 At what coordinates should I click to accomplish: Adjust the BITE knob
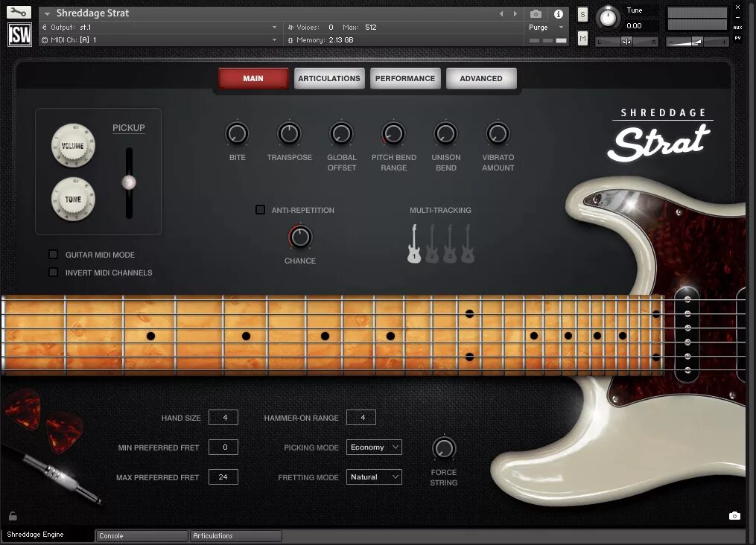[x=237, y=133]
